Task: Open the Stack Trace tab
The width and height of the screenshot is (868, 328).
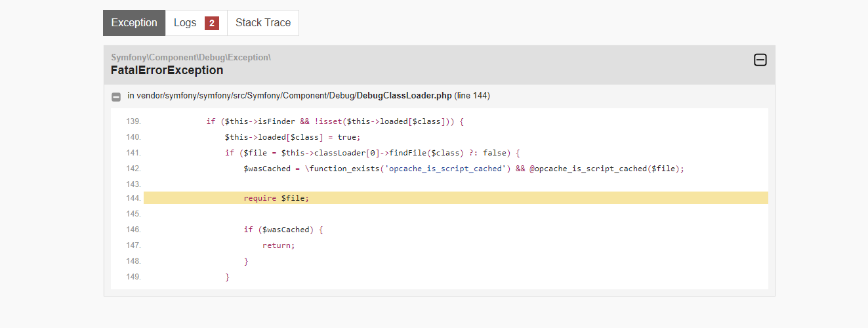Action: click(x=262, y=23)
